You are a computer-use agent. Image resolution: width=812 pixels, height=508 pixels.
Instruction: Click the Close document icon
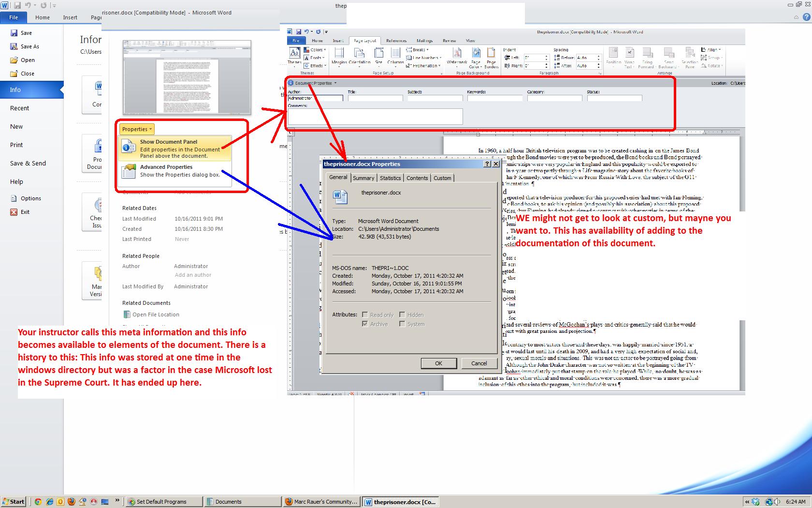[14, 74]
